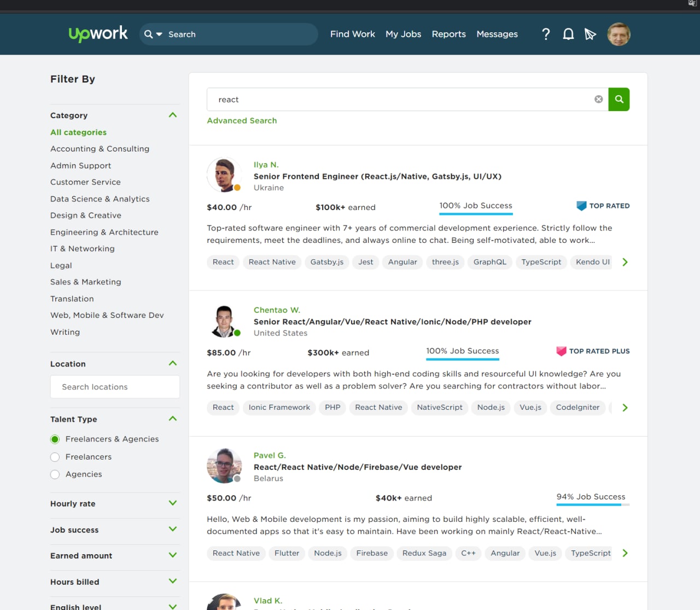Click the green search magnifier button

pos(619,99)
